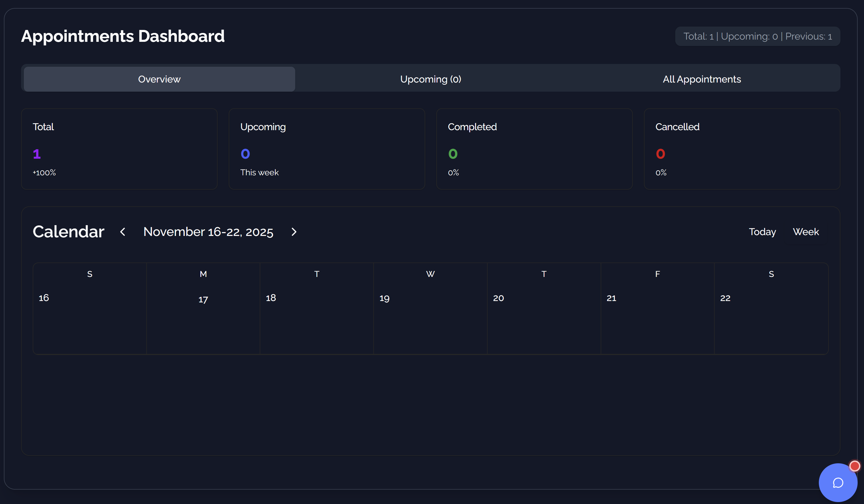
Task: Click the red notification badge on chat
Action: [x=854, y=466]
